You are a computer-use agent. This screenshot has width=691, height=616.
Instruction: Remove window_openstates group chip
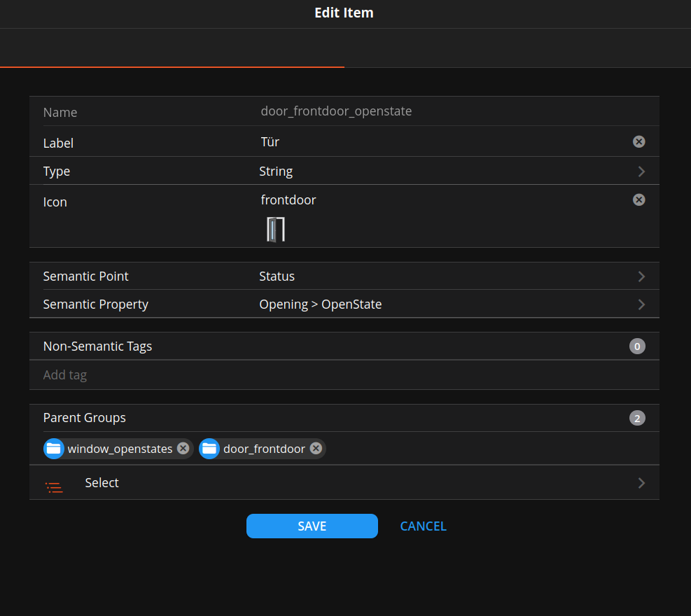(x=183, y=449)
